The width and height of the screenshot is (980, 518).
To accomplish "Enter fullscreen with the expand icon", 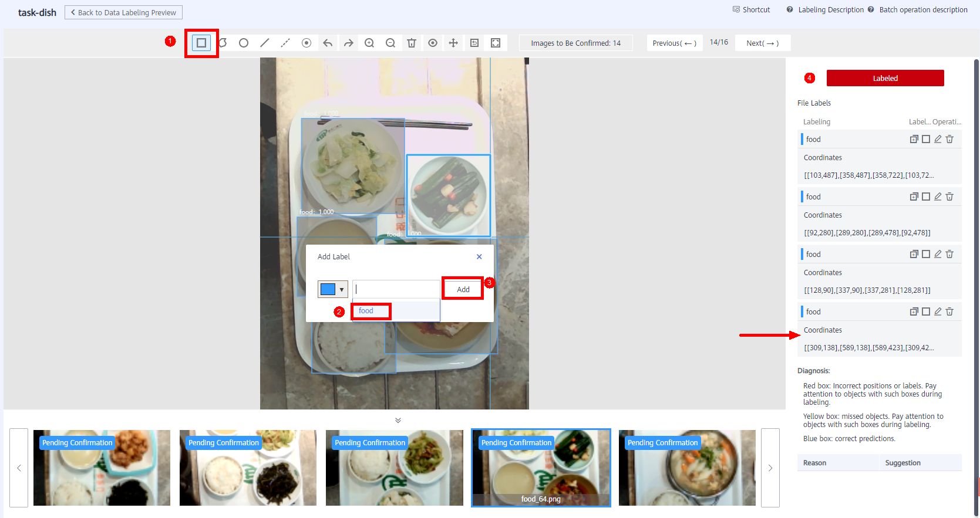I will [x=496, y=43].
